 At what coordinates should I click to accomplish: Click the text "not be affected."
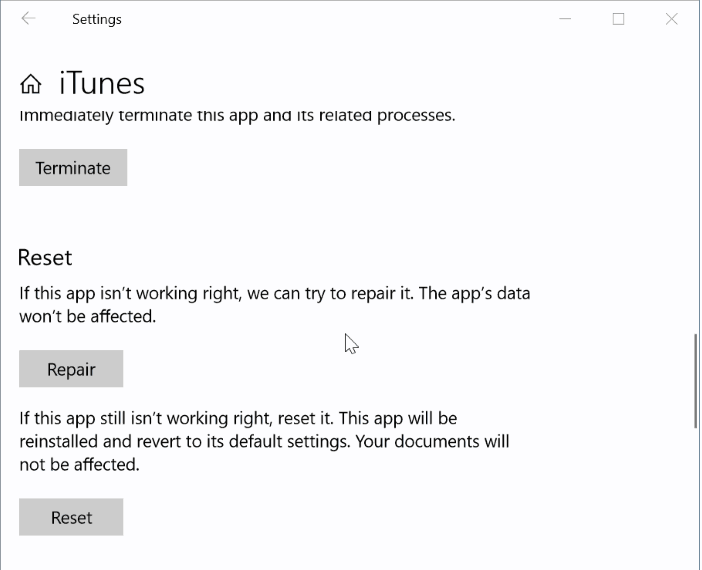[x=79, y=465]
